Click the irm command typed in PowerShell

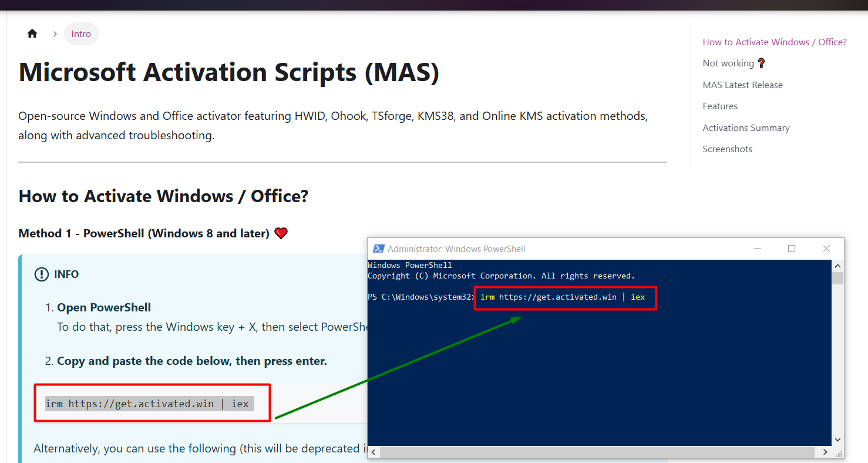click(563, 297)
